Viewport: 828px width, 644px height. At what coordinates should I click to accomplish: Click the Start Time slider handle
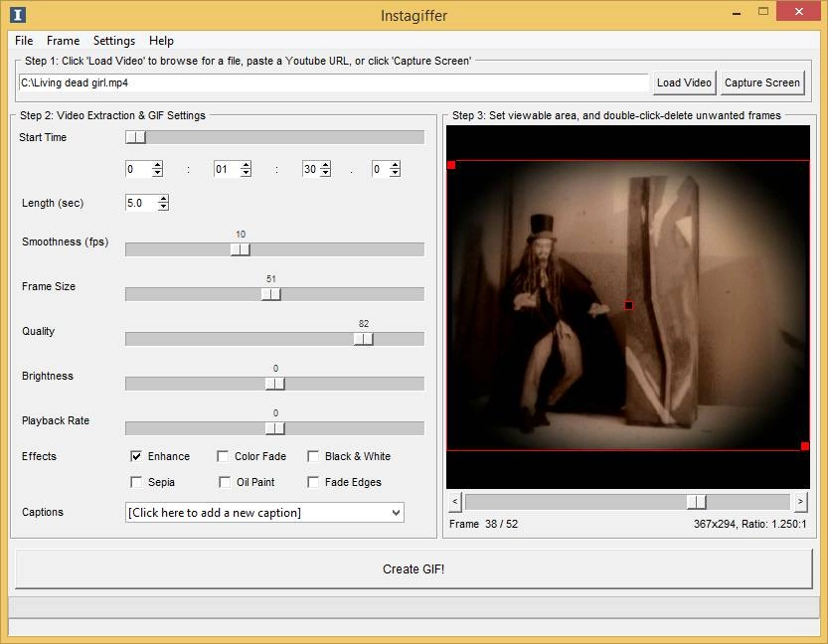tap(136, 137)
